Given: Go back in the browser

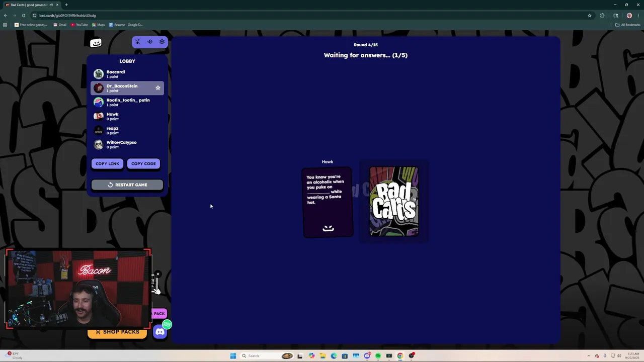Looking at the screenshot, I should pos(6,16).
